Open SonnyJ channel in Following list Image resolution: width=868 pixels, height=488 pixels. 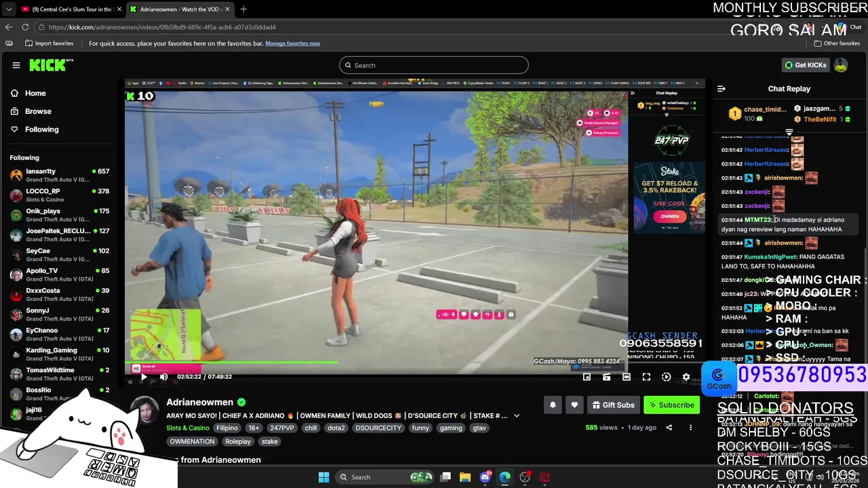click(59, 314)
